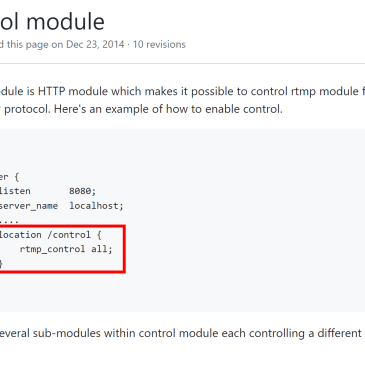Click the 'location /control {' code line
The height and width of the screenshot is (365, 365).
(x=50, y=235)
